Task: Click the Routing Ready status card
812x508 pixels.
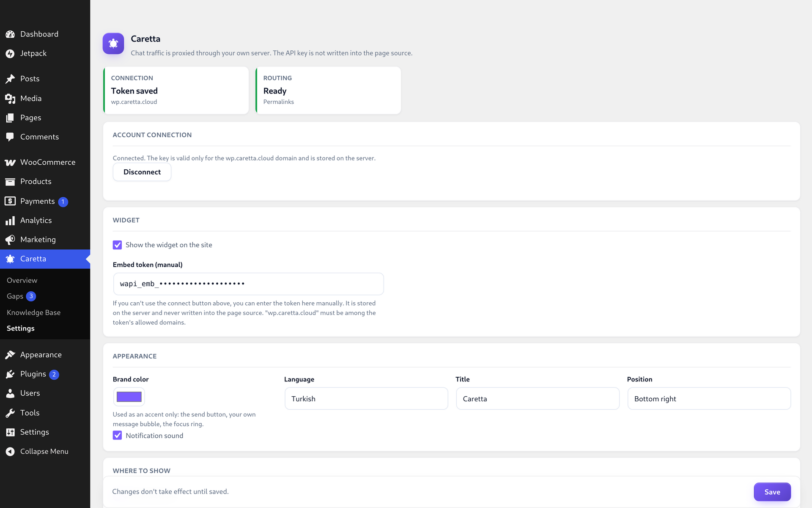Action: click(x=328, y=90)
